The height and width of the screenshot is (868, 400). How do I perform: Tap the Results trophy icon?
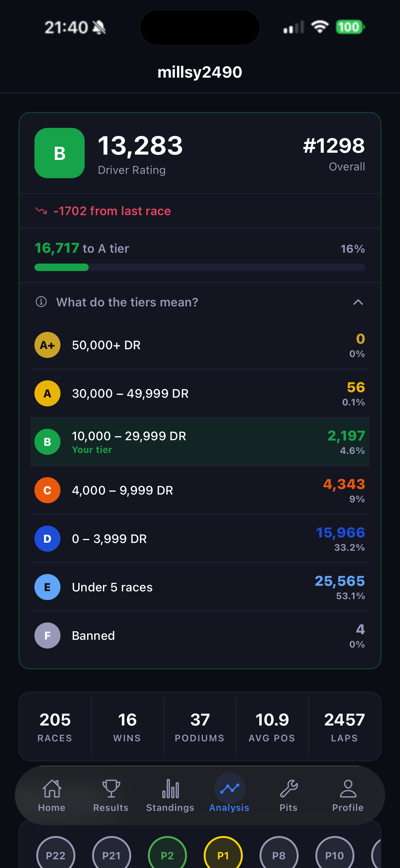(111, 789)
